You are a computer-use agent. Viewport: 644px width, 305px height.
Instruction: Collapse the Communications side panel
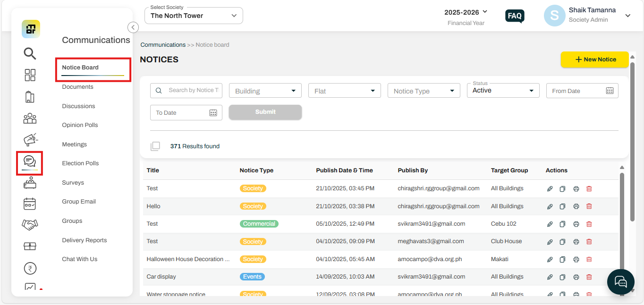tap(133, 27)
